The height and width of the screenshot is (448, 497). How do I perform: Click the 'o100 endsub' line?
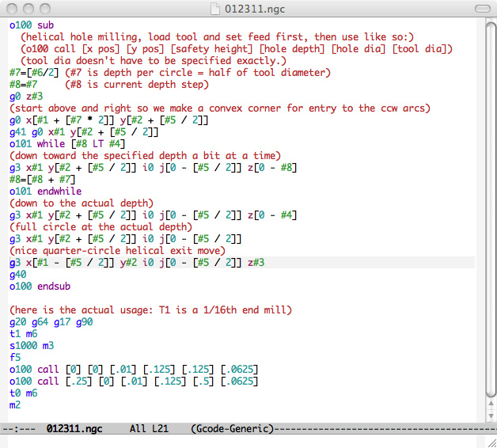[x=40, y=287]
